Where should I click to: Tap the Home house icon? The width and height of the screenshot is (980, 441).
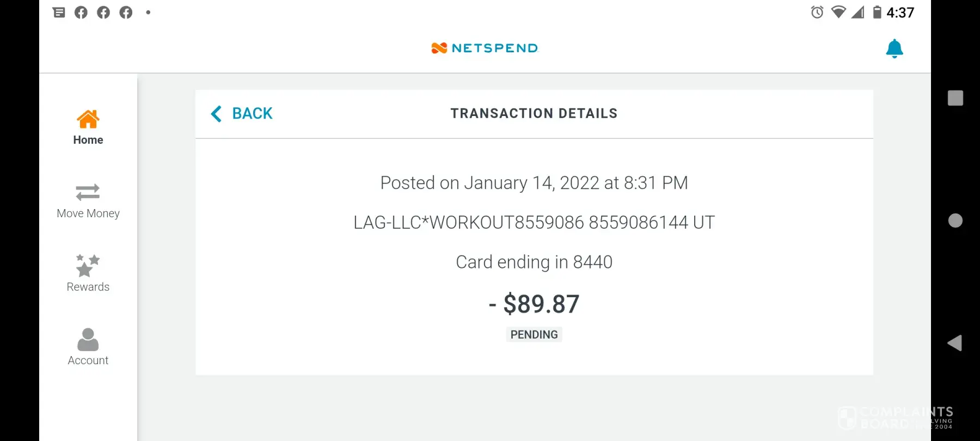(88, 119)
